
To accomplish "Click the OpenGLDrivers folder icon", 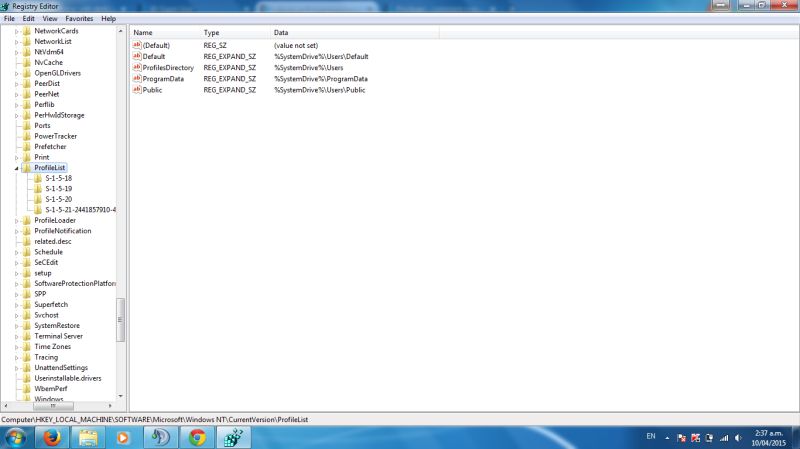I will [x=27, y=73].
